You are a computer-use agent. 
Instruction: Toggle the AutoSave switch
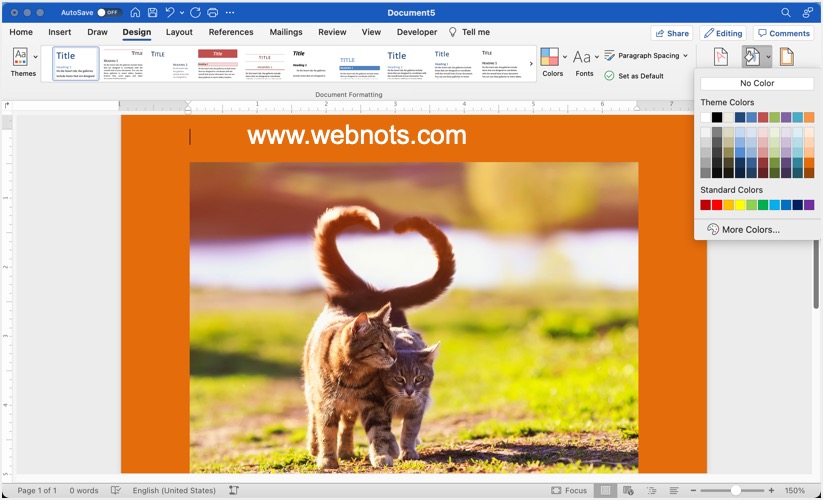pos(109,12)
